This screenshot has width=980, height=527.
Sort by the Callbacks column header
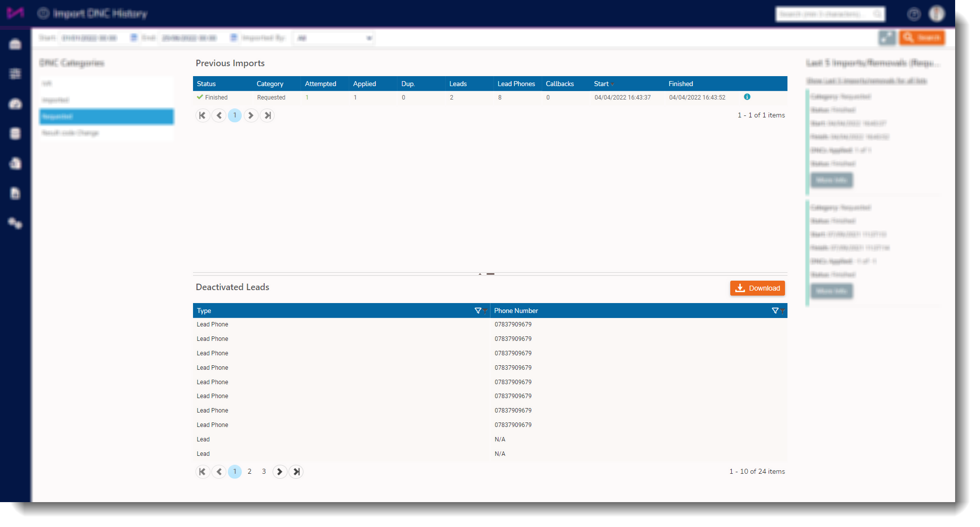(560, 84)
